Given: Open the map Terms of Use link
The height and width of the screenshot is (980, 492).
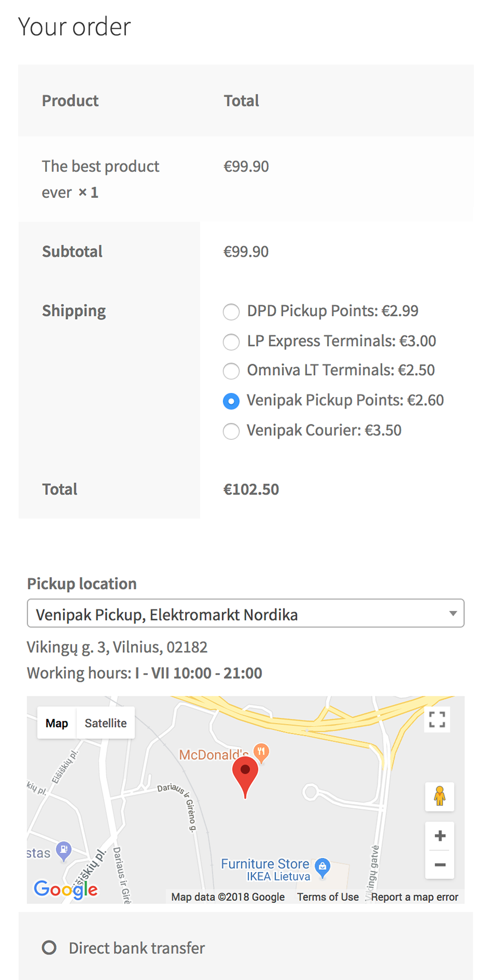Looking at the screenshot, I should (328, 897).
